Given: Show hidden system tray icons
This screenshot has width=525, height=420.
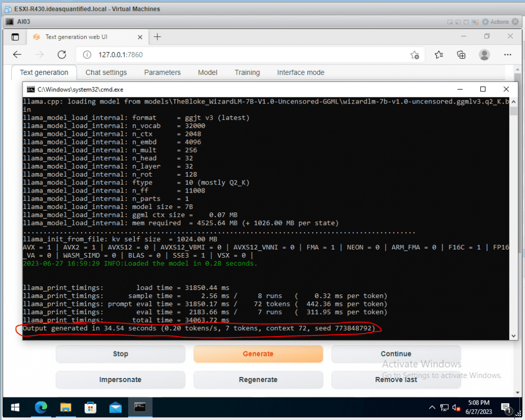Looking at the screenshot, I should [x=432, y=407].
